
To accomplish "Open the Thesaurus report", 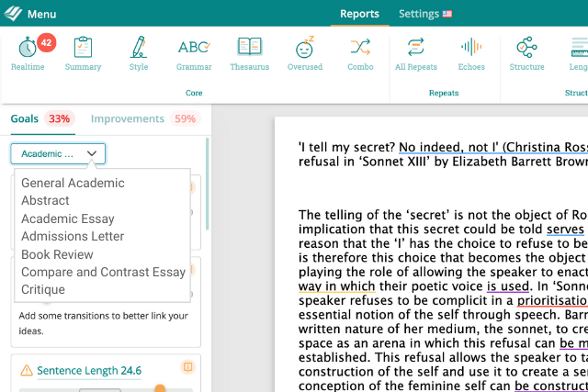I will pos(249,53).
